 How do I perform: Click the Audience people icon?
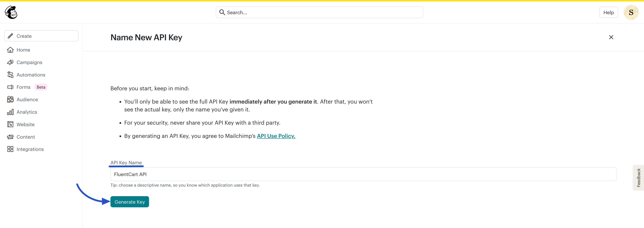point(10,100)
